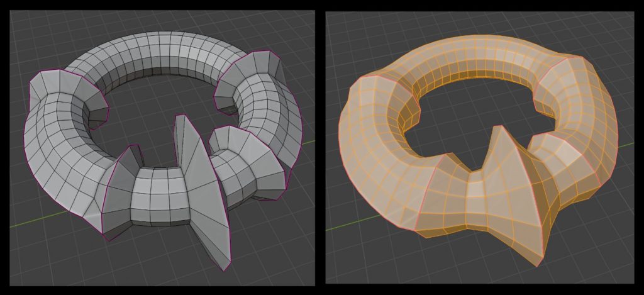The image size is (644, 295).
Task: Click the bottom tip of the orange spike
Action: tap(536, 264)
